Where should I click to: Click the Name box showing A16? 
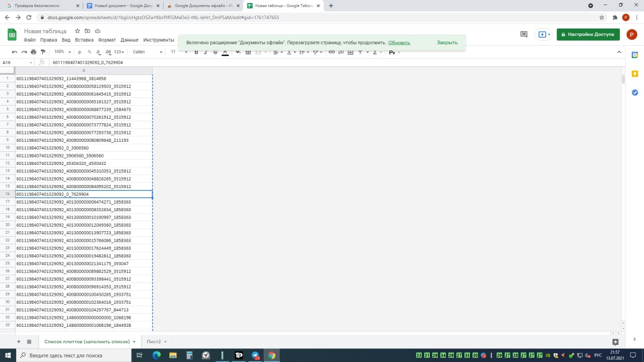click(18, 63)
